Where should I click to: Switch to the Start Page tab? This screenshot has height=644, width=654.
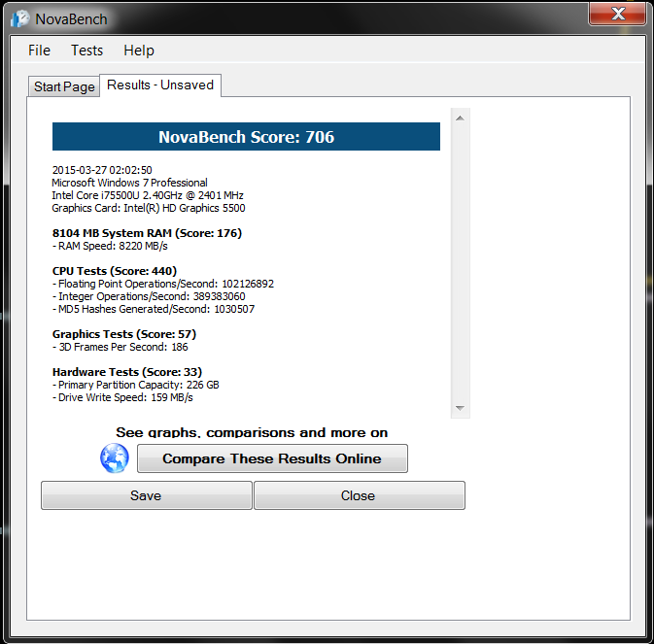(x=64, y=86)
